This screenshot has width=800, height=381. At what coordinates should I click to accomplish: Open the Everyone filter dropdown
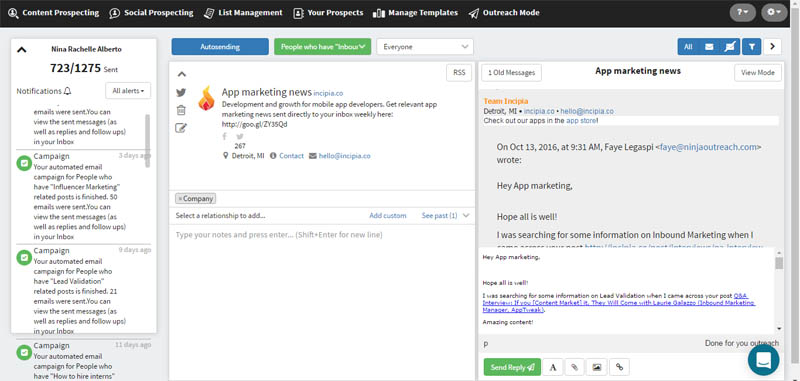click(425, 46)
